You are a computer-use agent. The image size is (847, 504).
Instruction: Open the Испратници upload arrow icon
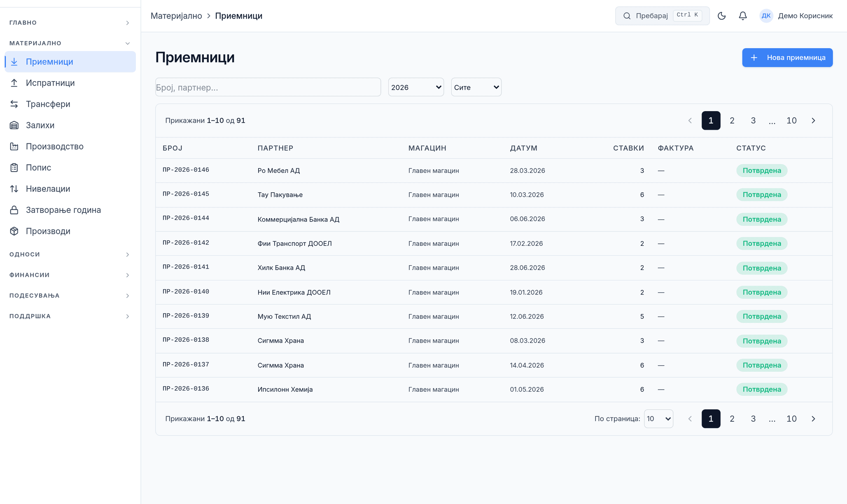14,83
